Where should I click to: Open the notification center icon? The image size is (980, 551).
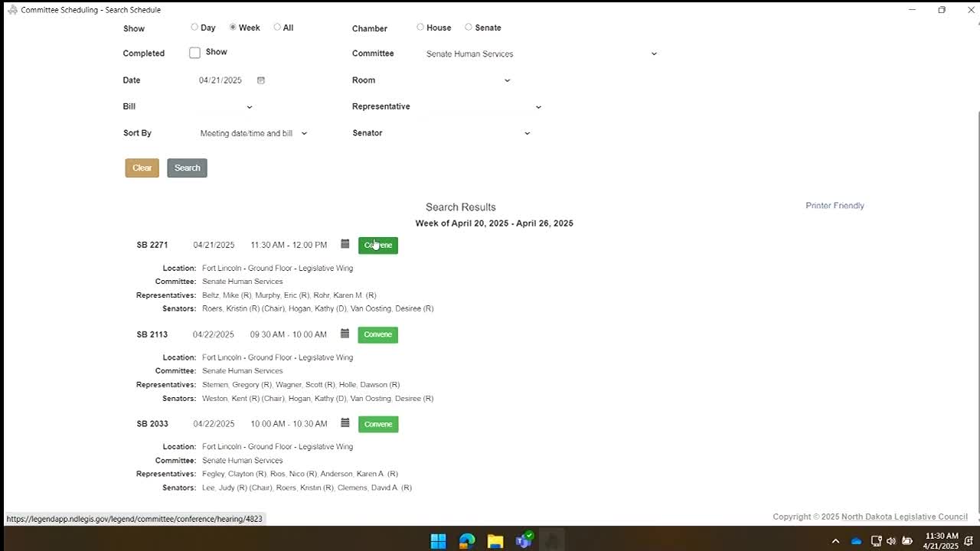pyautogui.click(x=969, y=541)
